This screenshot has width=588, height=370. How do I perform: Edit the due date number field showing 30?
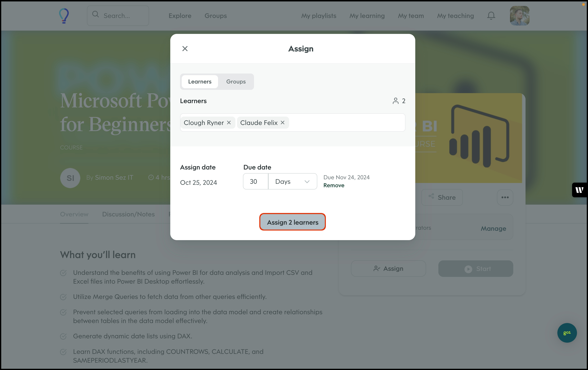click(255, 182)
